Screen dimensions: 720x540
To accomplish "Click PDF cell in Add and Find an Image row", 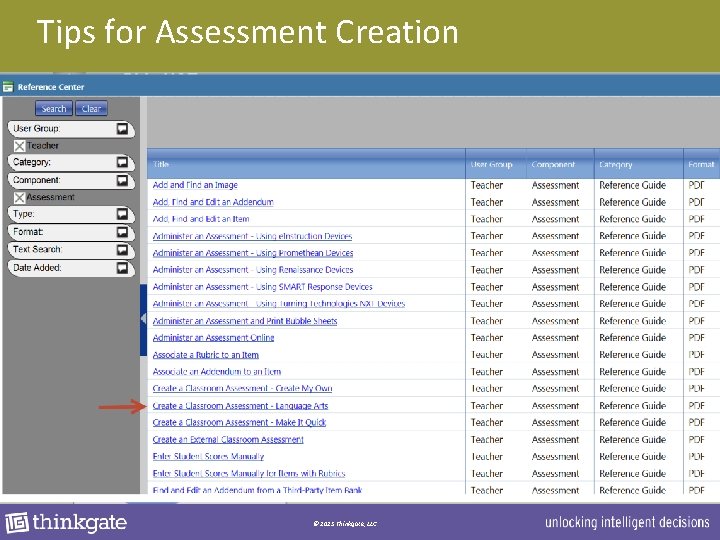I will [696, 186].
